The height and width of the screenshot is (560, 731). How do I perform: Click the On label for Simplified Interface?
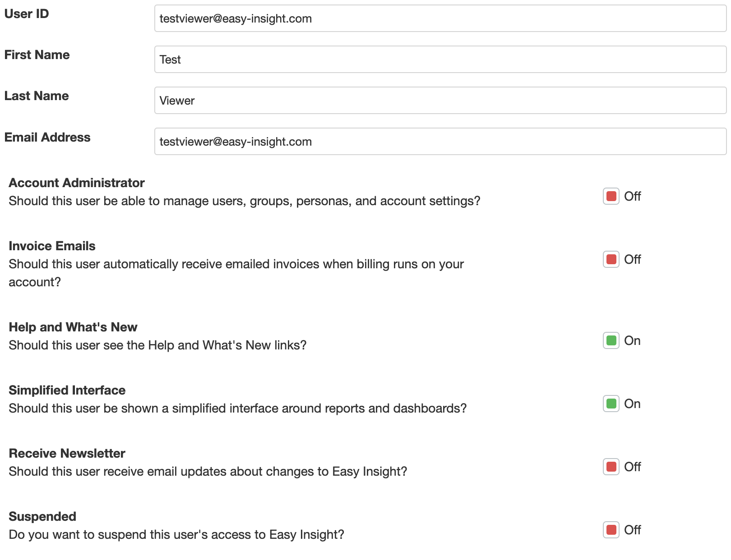pos(632,404)
